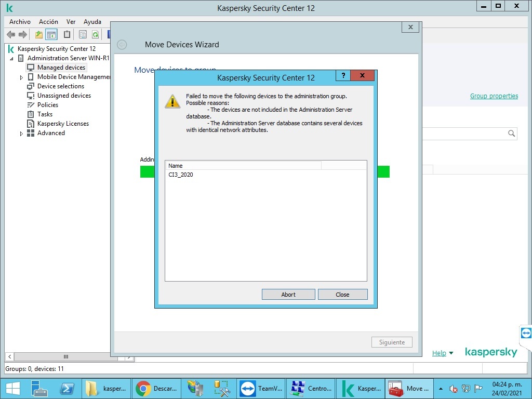Viewport: 532px width, 399px height.
Task: Open the Group properties link
Action: (494, 96)
